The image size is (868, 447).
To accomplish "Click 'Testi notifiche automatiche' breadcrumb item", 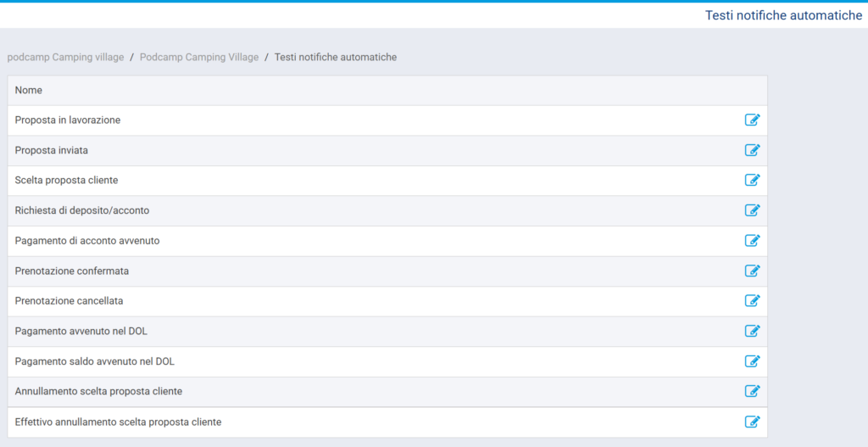I will 336,57.
